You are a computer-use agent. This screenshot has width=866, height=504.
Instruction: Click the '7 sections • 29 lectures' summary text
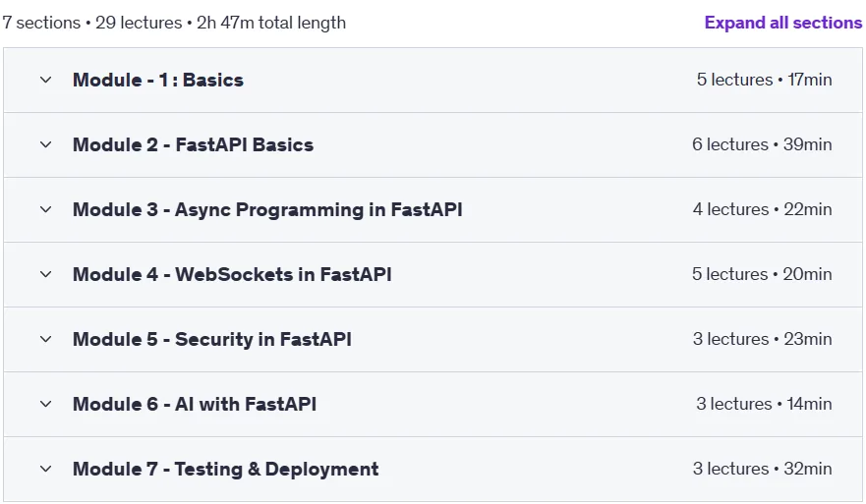click(92, 23)
